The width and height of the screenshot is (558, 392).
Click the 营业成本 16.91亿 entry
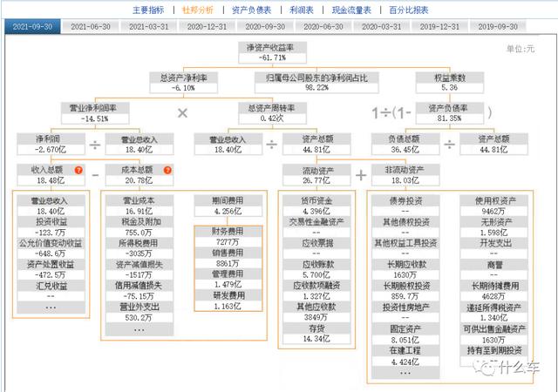[139, 206]
